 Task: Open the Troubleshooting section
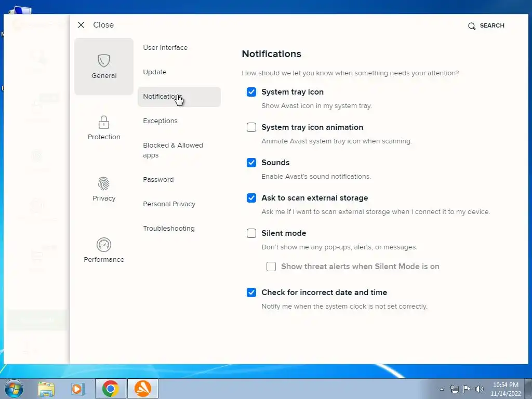[x=169, y=229]
